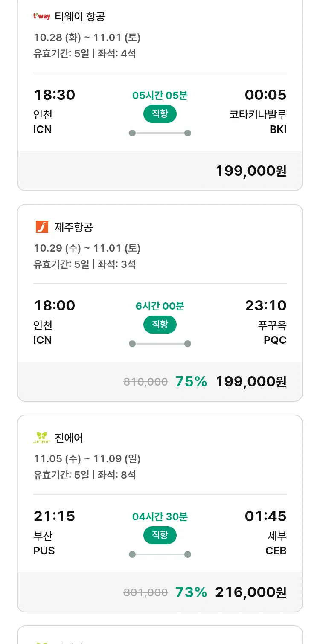Click the crossed-out 801,000 original price
The height and width of the screenshot is (644, 320).
[x=145, y=593]
